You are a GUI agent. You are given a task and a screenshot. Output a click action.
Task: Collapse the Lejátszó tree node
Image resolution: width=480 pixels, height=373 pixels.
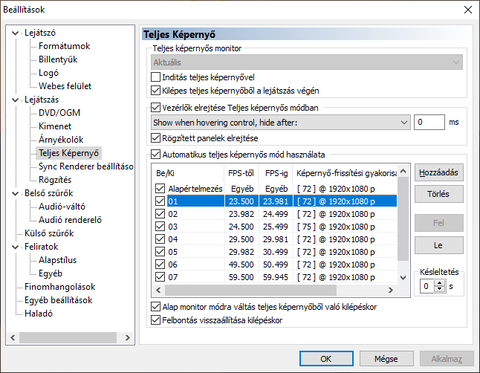pos(15,33)
